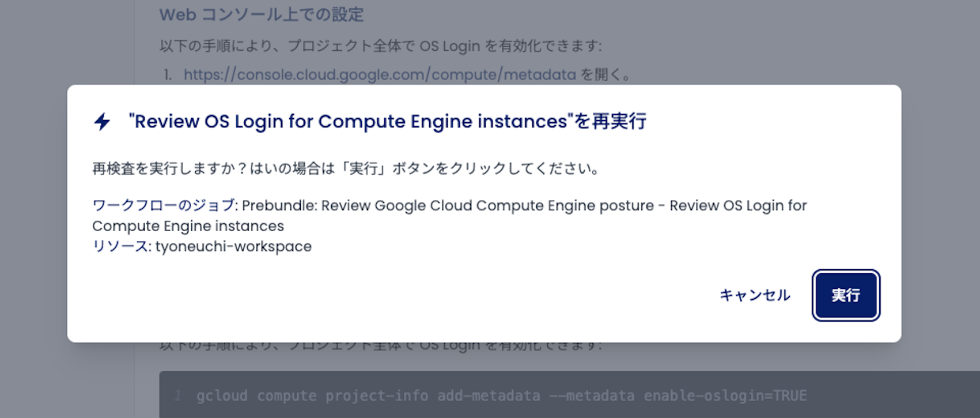Click the リソース label
Viewport: 980px width, 418px height.
[120, 246]
